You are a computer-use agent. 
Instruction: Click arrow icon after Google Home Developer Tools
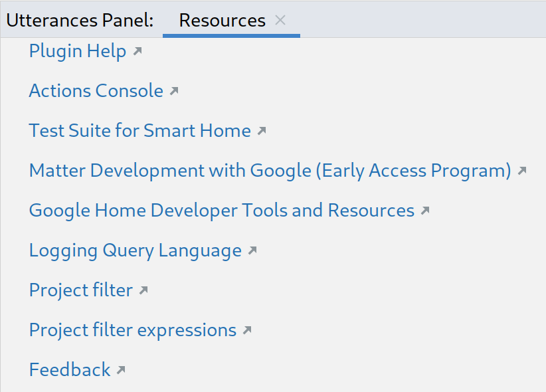click(x=425, y=211)
